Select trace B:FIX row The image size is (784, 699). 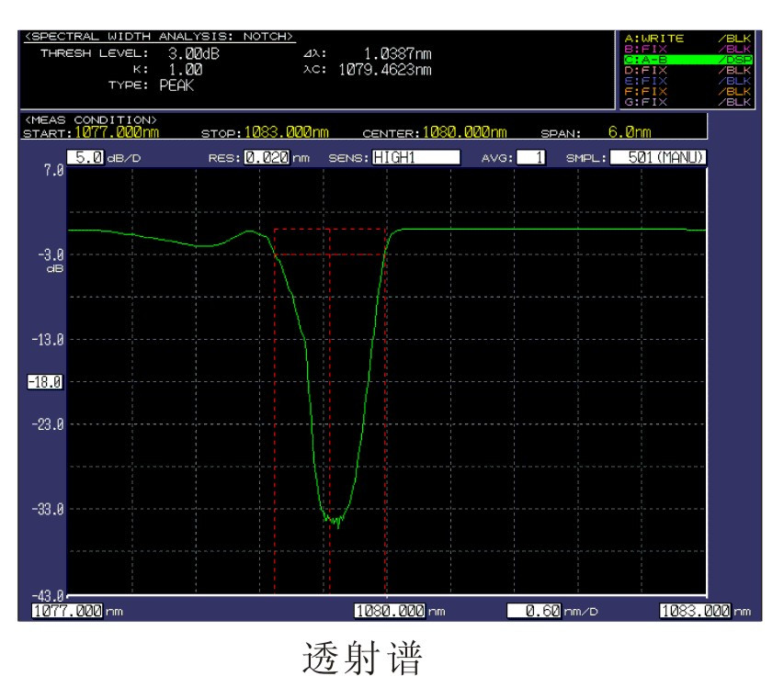[687, 49]
